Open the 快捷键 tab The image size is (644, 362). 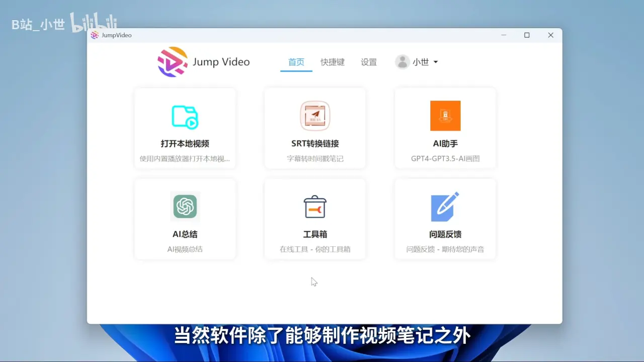[333, 62]
